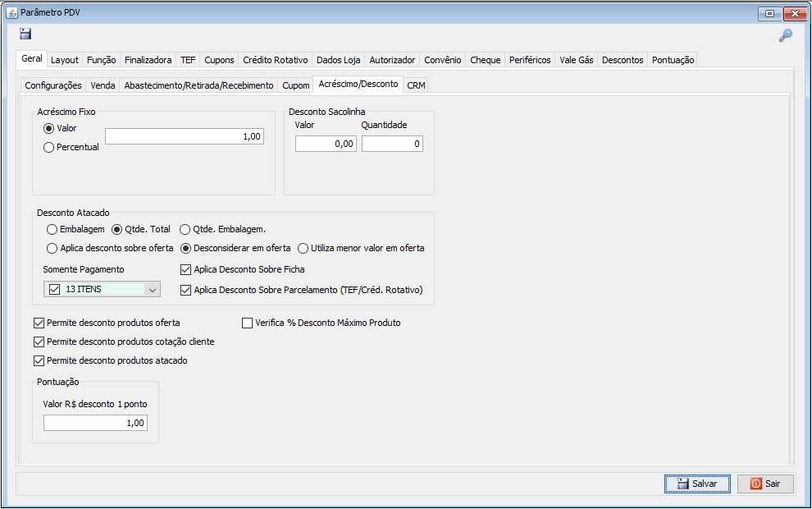Click the key icon at top right
812x509 pixels.
pos(785,35)
